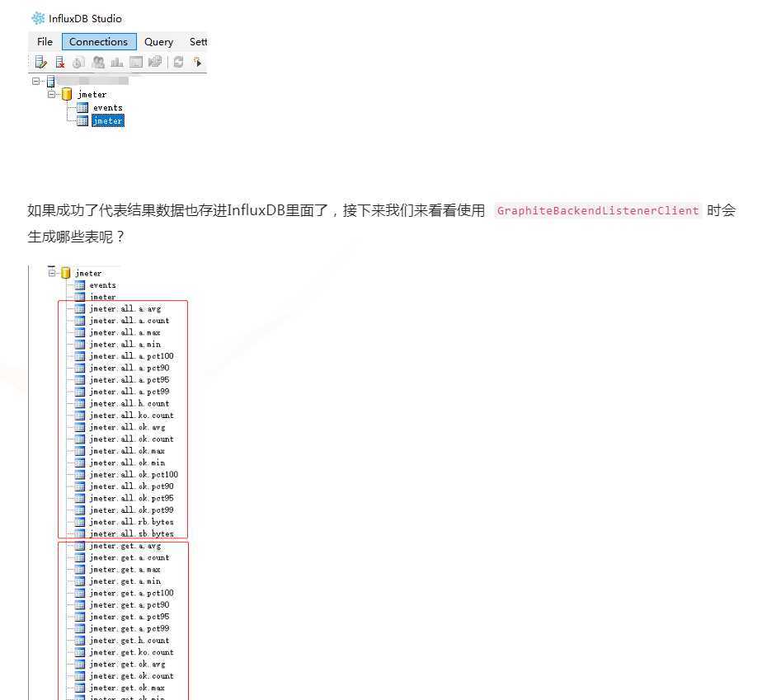
Task: Click the greyed bar chart statistics icon
Action: pos(117,62)
